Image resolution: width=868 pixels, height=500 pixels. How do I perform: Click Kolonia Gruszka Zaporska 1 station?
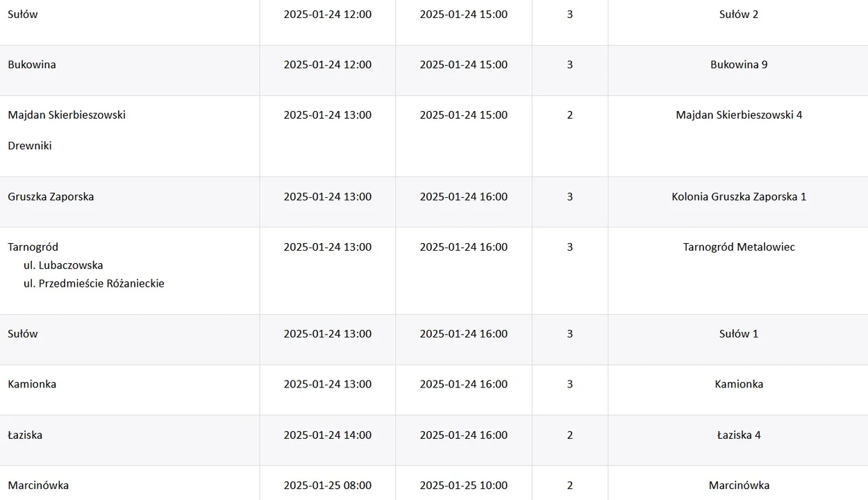(738, 197)
